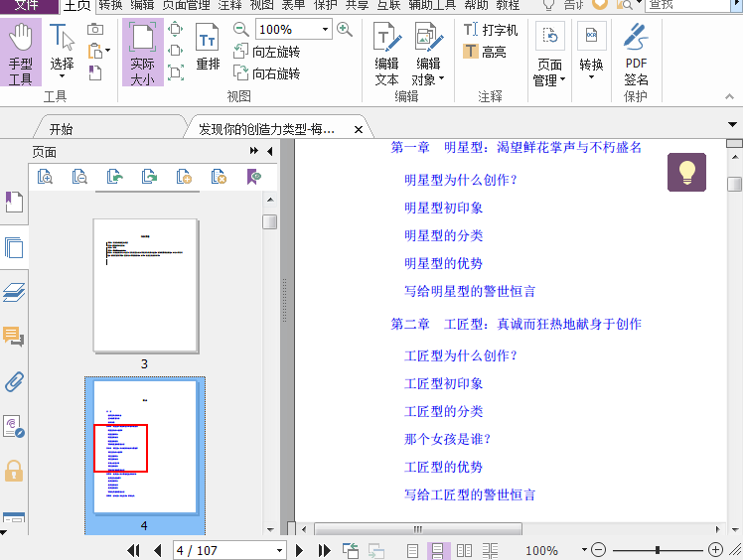This screenshot has width=743, height=560.
Task: Click the zoom slider handle
Action: pos(658,550)
